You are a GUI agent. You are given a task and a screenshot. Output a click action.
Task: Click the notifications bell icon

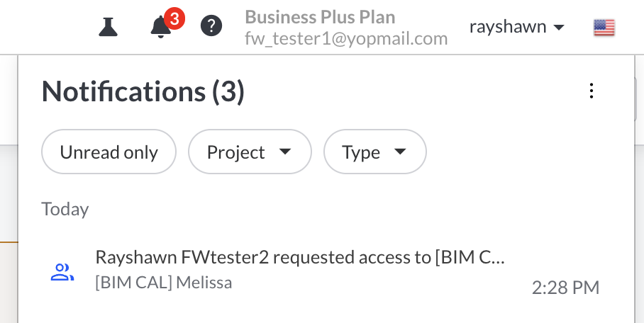[161, 28]
